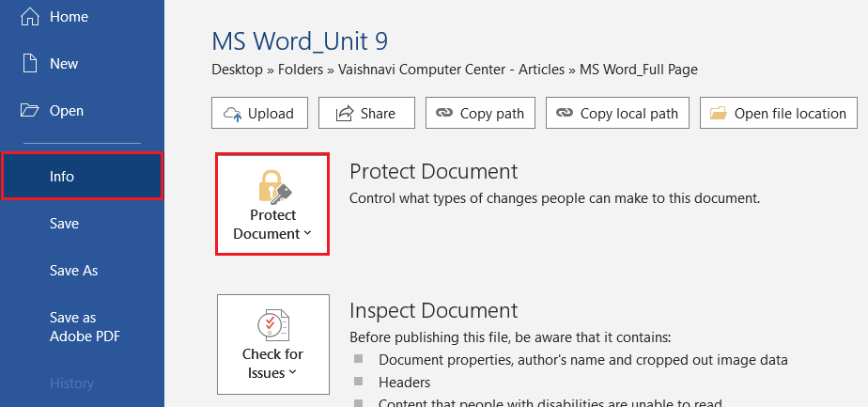Click 'Control what types of changes' description
Image resolution: width=868 pixels, height=407 pixels.
pos(554,197)
